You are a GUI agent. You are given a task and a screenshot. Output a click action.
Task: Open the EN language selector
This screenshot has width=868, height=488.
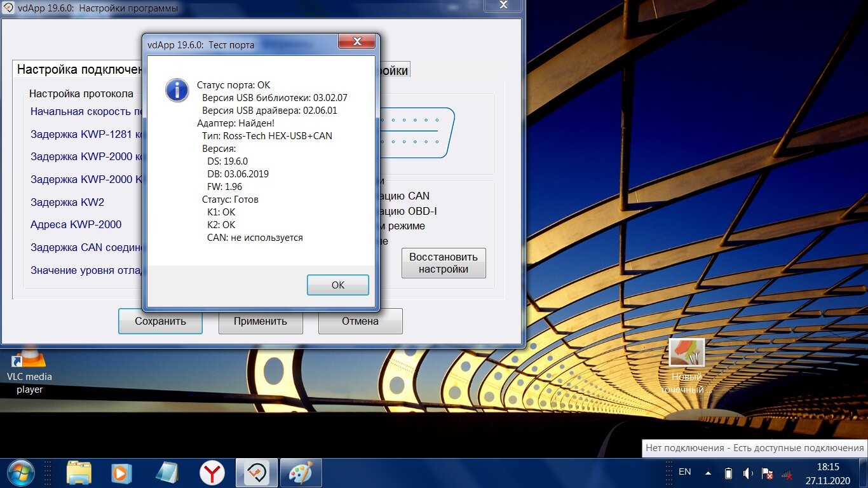click(x=684, y=472)
